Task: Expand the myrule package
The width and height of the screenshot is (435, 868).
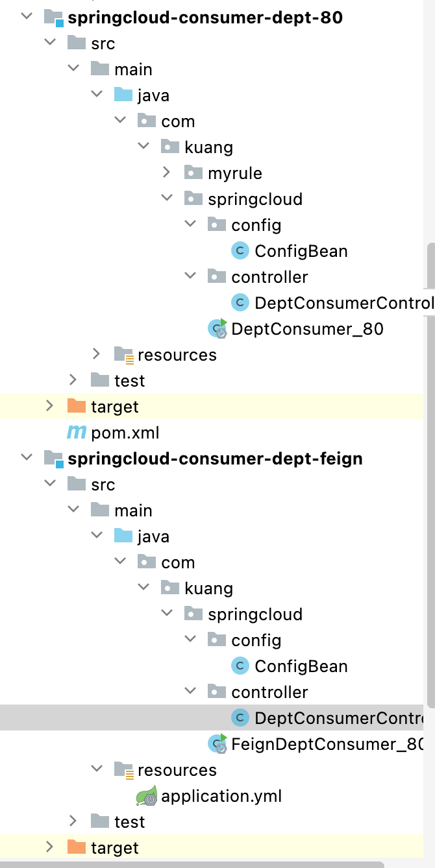Action: click(167, 173)
